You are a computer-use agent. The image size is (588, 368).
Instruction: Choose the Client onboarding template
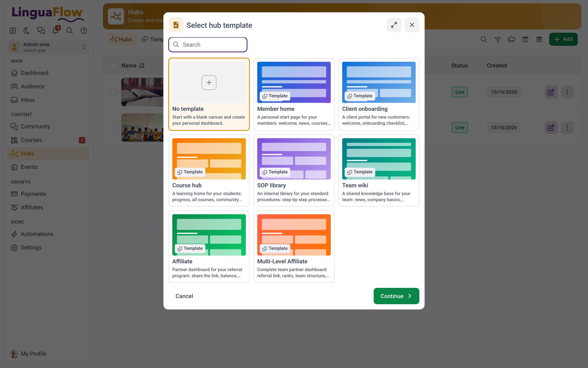(x=379, y=94)
